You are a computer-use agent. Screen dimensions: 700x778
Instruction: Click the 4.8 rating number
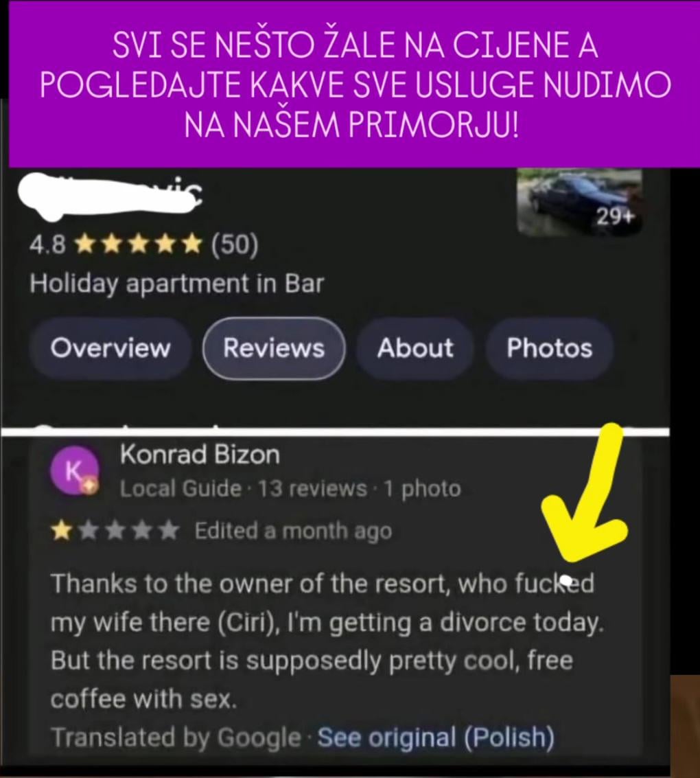click(47, 244)
